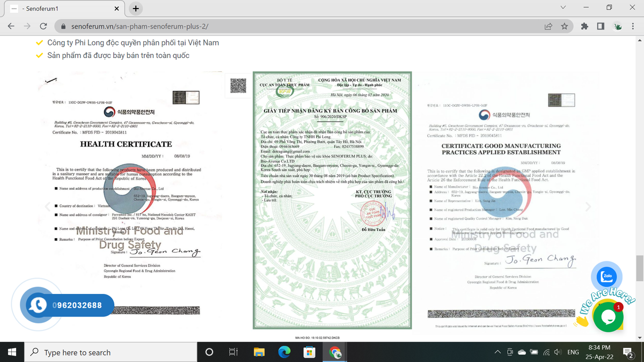Viewport: 644px width, 362px height.
Task: Call the 0962032688 phone button
Action: point(69,305)
